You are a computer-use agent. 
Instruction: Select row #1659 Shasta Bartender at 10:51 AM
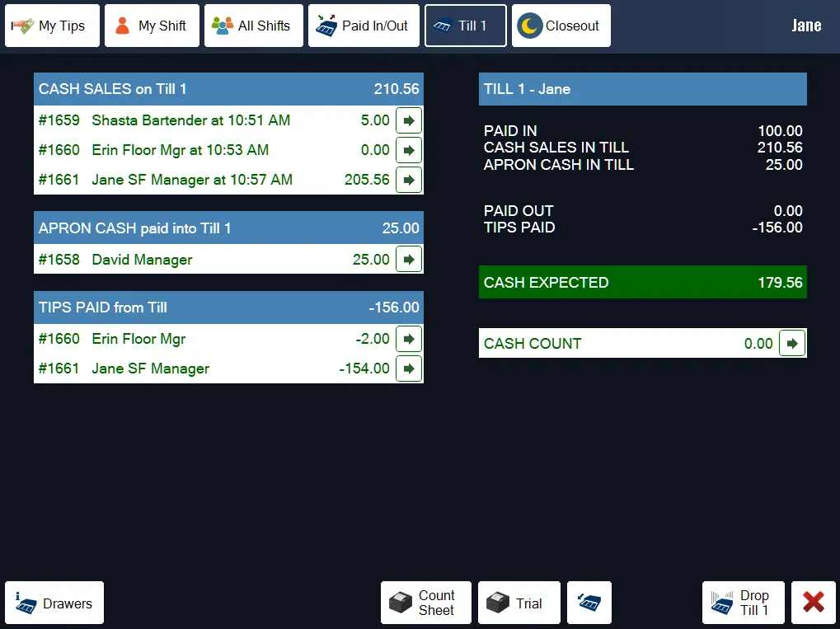(x=228, y=120)
